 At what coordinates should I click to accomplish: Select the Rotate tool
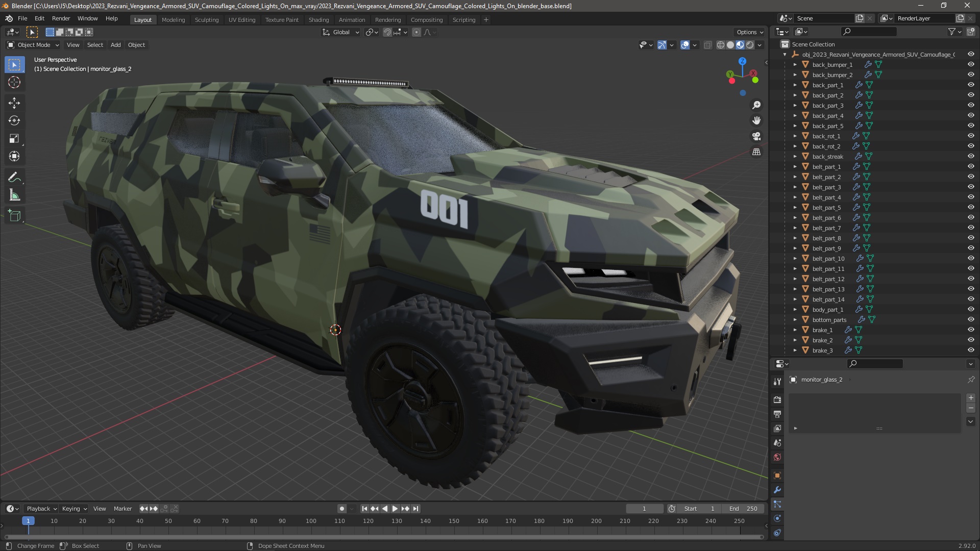14,121
